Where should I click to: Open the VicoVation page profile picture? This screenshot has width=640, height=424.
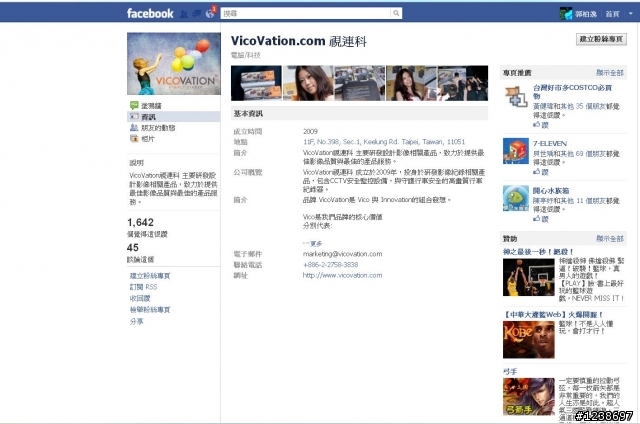click(174, 64)
